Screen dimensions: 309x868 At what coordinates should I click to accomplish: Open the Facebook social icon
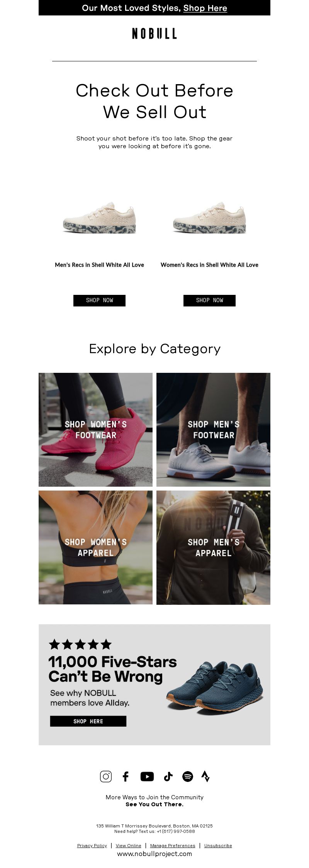pyautogui.click(x=126, y=776)
